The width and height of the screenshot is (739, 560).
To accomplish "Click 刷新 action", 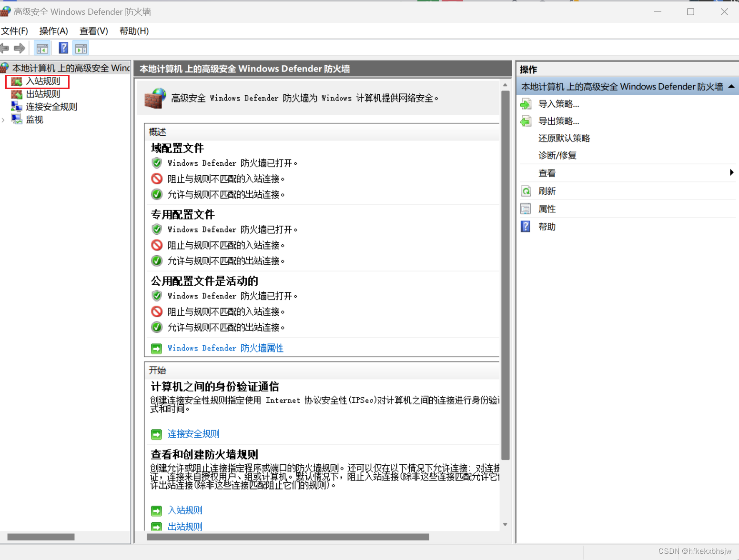I will coord(547,191).
